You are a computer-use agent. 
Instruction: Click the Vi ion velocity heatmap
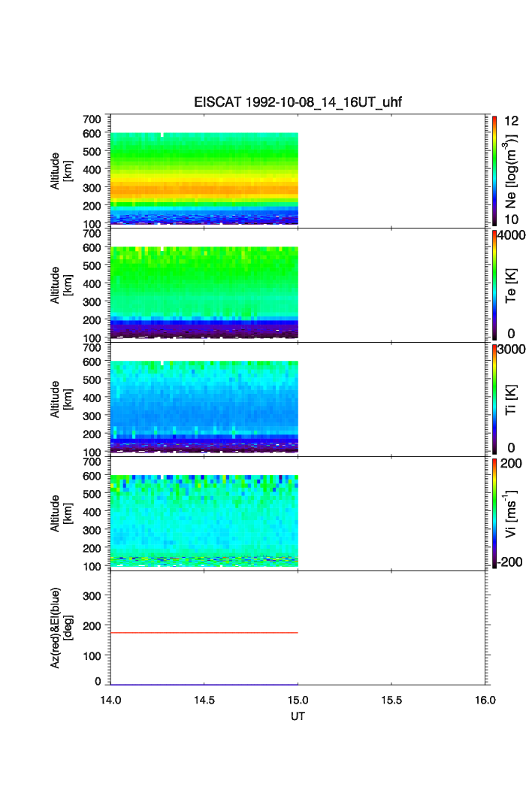(204, 521)
